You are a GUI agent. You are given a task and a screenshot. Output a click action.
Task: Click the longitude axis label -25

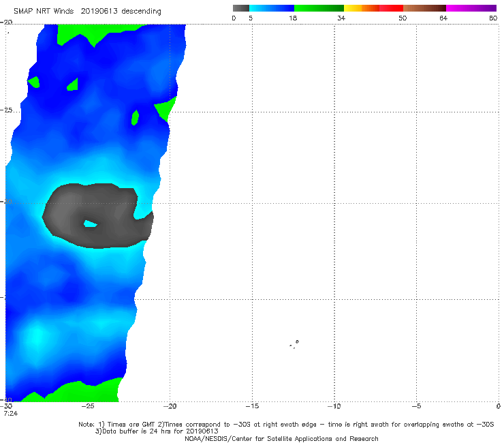click(x=88, y=406)
